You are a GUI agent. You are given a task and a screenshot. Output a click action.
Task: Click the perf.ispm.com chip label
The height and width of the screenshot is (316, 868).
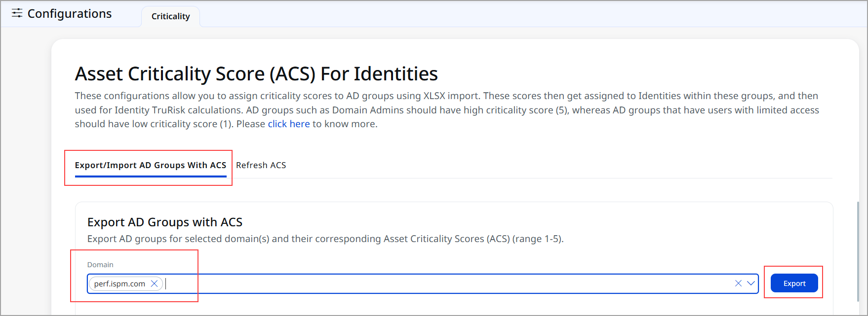tap(119, 284)
